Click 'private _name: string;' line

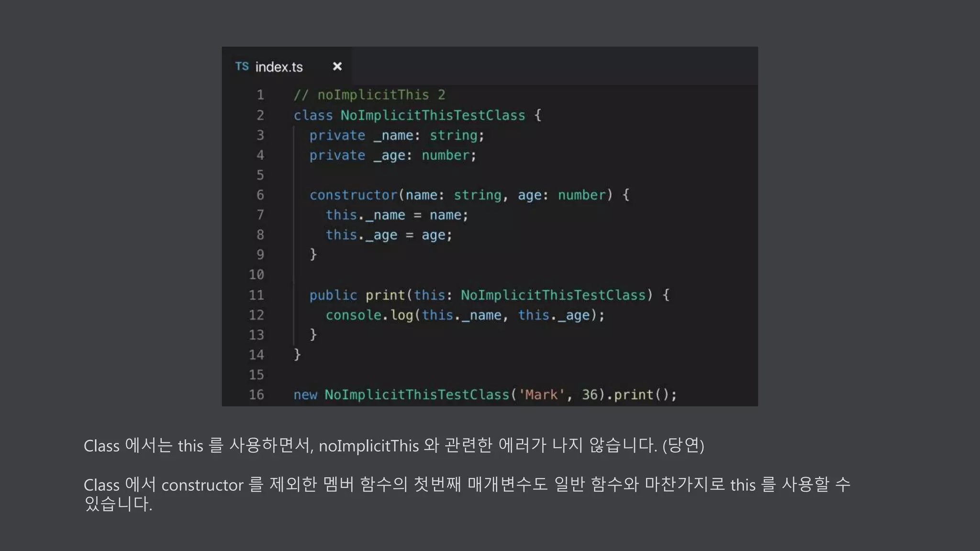(x=397, y=135)
